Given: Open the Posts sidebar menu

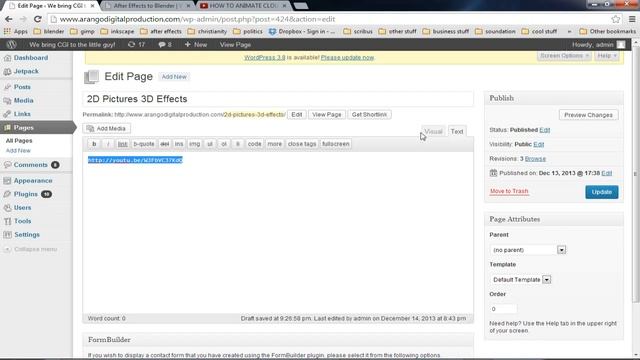Looking at the screenshot, I should click(x=22, y=87).
